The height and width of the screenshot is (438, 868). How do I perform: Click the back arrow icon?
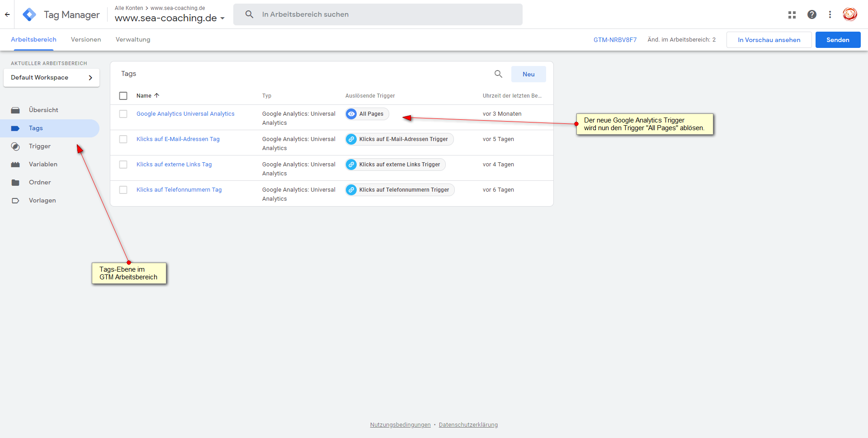[x=7, y=14]
